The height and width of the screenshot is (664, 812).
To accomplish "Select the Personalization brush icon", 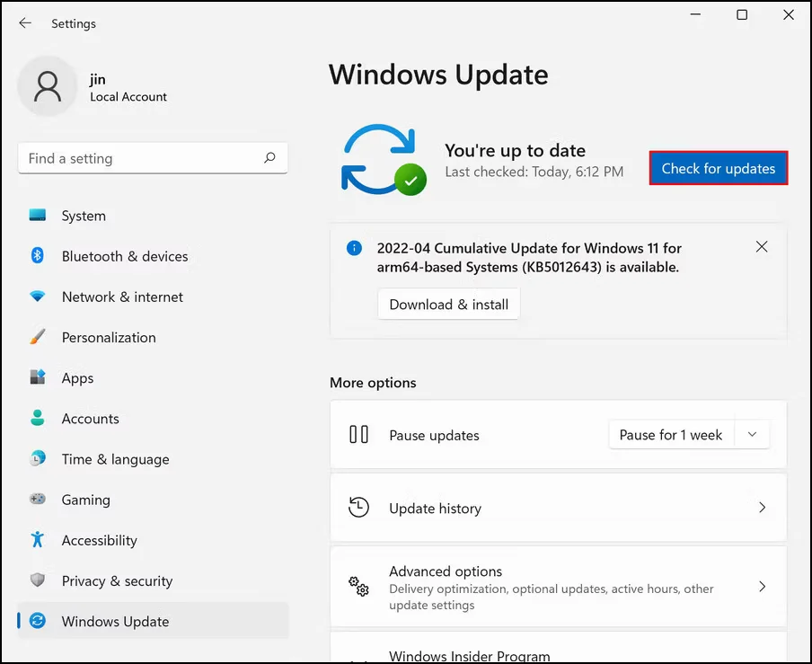I will tap(37, 337).
